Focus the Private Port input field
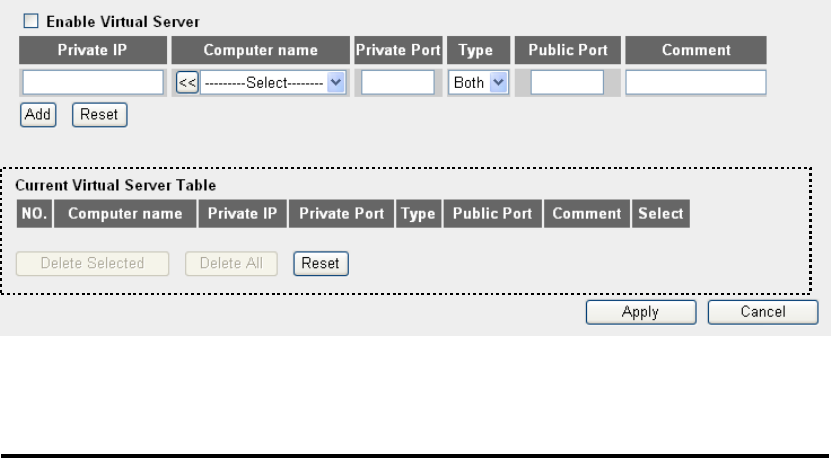Screen dimensions: 831x458 click(x=397, y=83)
